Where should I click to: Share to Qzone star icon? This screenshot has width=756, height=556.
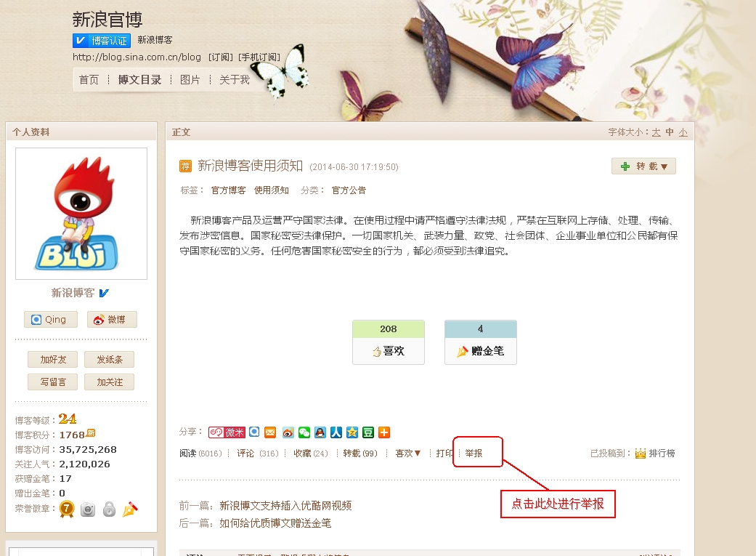(x=352, y=432)
